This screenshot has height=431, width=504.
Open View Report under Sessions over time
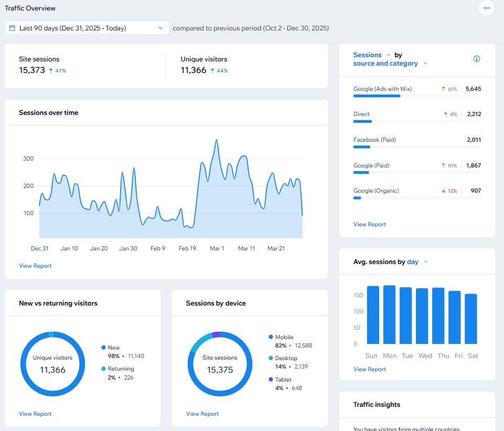click(x=35, y=266)
